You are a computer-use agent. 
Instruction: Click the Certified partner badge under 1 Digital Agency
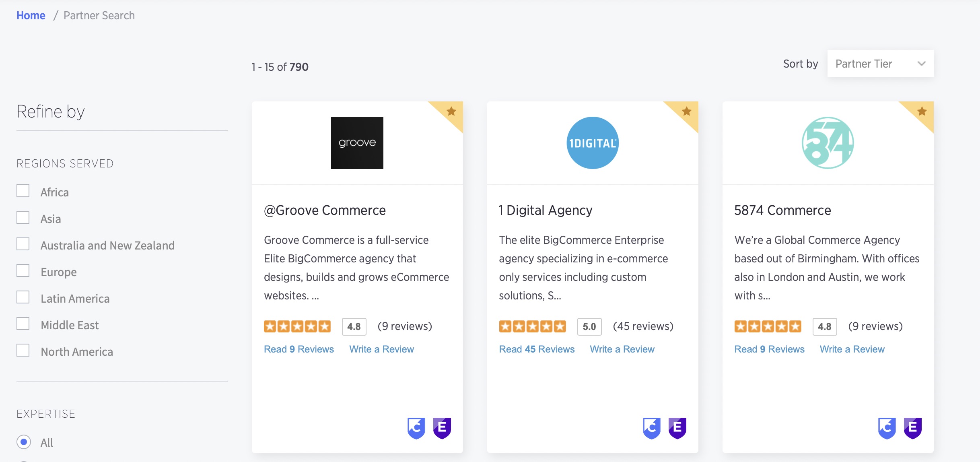point(652,428)
